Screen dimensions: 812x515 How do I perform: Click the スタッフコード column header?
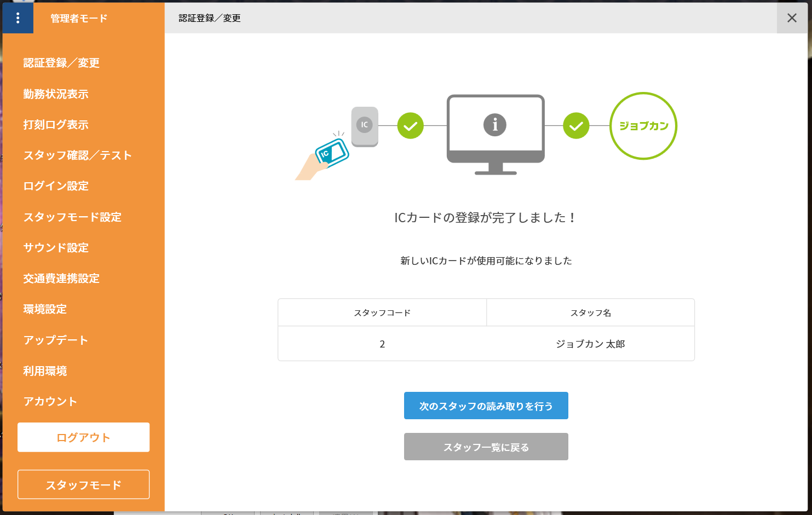click(382, 313)
